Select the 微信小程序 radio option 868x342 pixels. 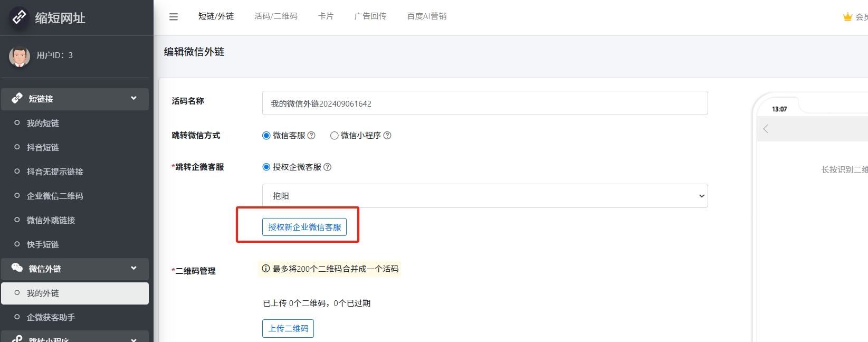pos(334,136)
